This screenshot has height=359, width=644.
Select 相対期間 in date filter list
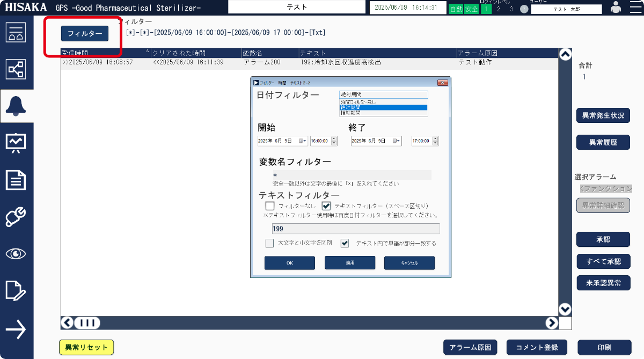pos(383,113)
